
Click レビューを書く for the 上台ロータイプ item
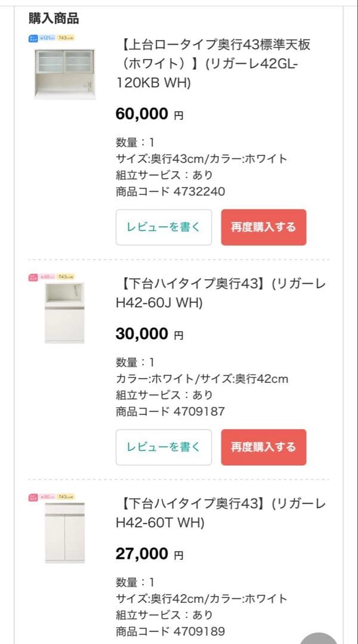[164, 227]
